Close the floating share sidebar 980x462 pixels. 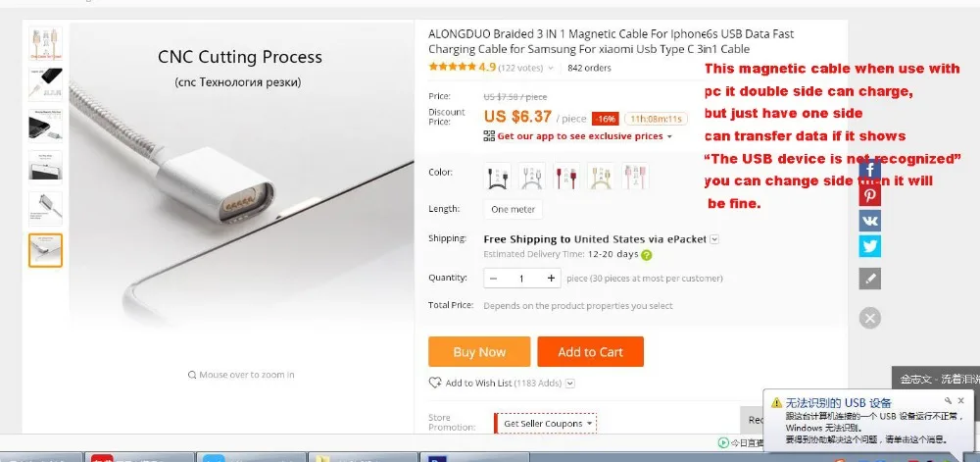(869, 318)
